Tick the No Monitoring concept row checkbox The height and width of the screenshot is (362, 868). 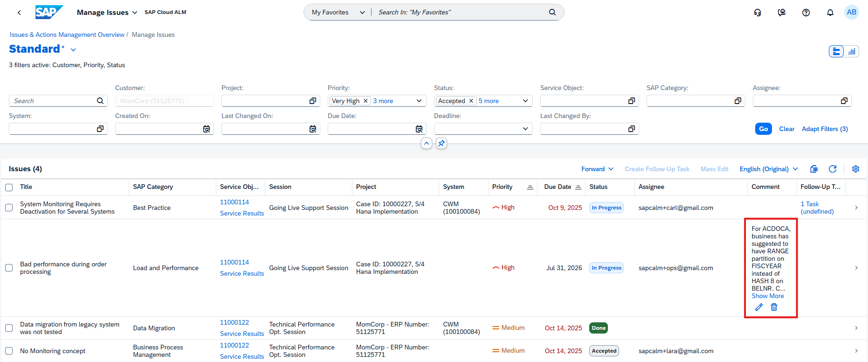pos(9,351)
